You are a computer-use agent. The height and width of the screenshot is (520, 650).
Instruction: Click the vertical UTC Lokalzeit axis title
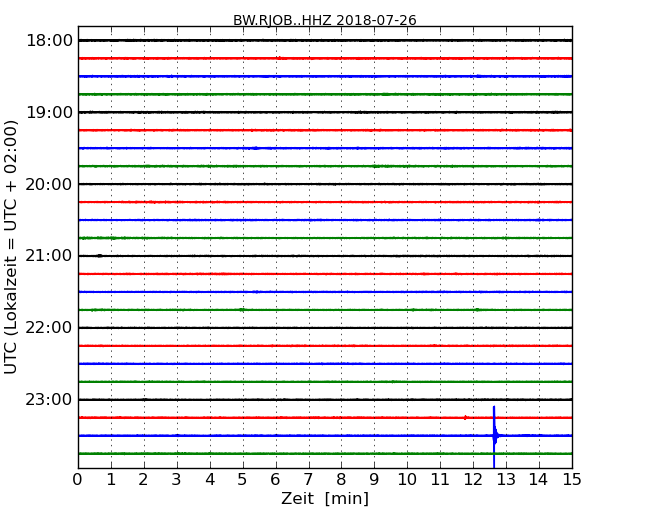11,247
